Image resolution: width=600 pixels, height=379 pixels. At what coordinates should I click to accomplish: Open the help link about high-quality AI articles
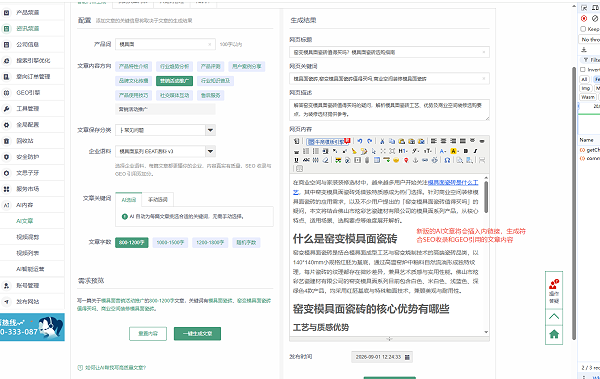(115, 368)
